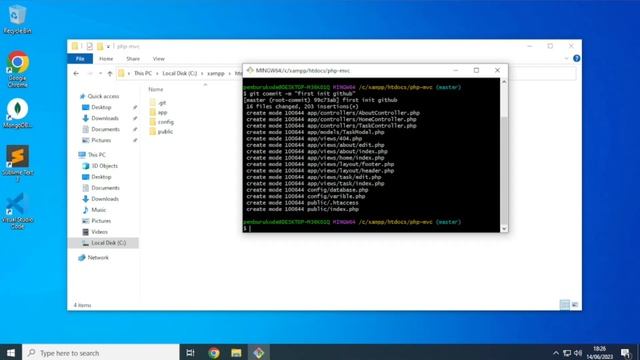This screenshot has height=360, width=640.
Task: Open Music under This PC
Action: (98, 210)
